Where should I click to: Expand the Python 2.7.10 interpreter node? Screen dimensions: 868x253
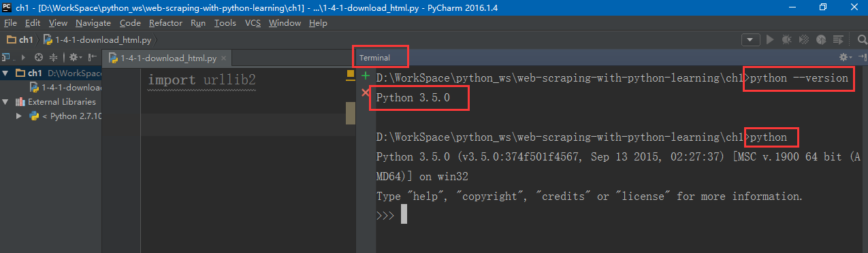19,116
